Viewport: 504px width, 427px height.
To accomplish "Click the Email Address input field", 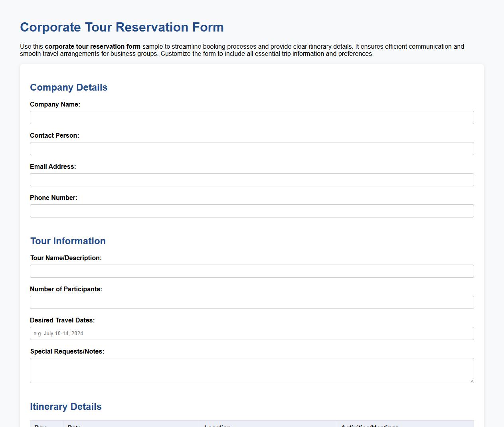I will [x=252, y=180].
